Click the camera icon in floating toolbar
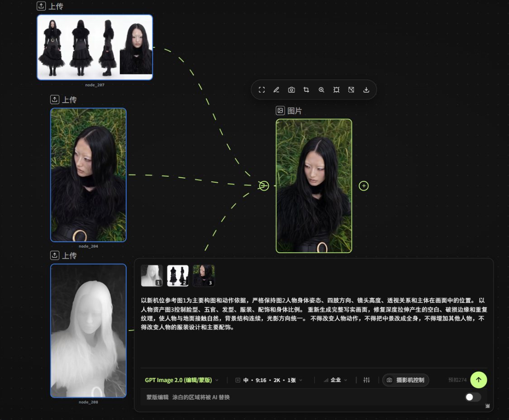Viewport: 509px width, 420px height. point(291,90)
